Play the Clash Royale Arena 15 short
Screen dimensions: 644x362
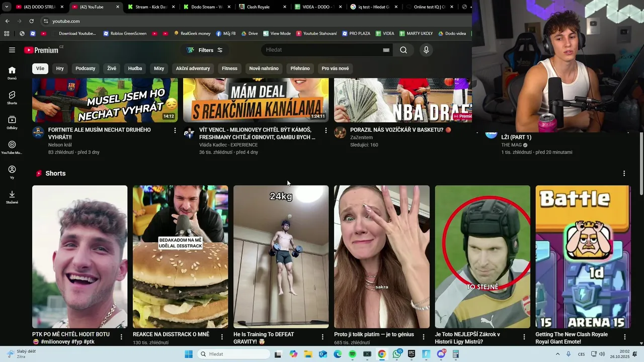(583, 256)
